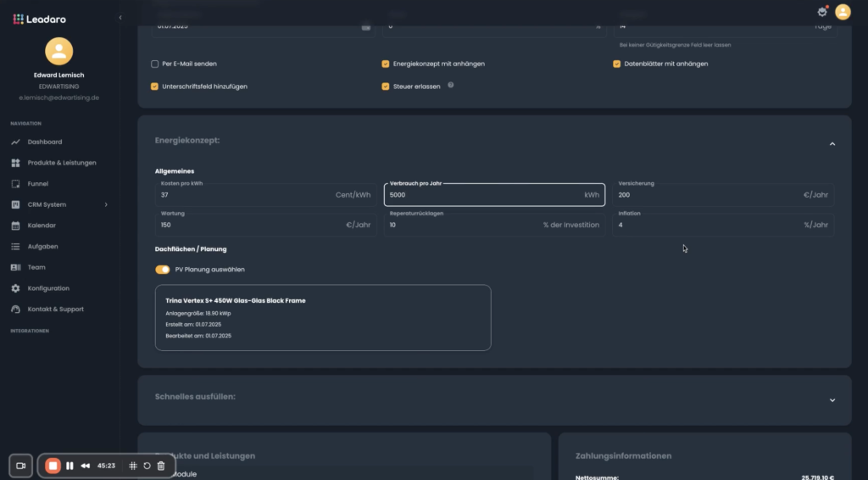868x480 pixels.
Task: Open the Dashboard navigation item
Action: [x=45, y=142]
